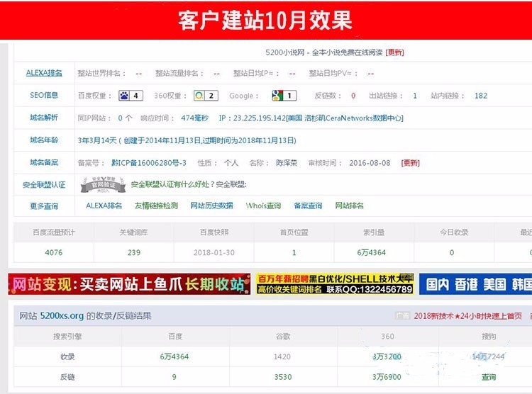Click Baidu 收录 value 6万4364

[174, 356]
